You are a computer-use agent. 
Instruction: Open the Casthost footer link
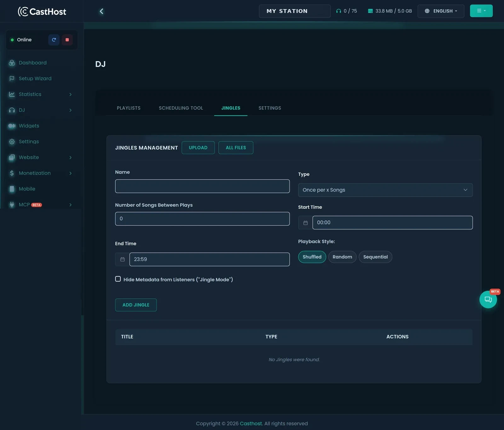(x=251, y=423)
